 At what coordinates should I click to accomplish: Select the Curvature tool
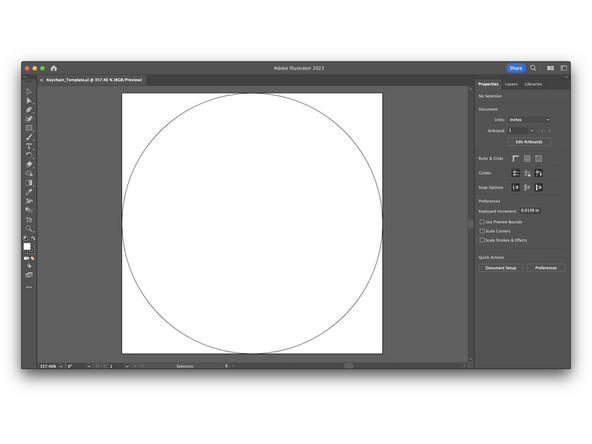[x=29, y=119]
